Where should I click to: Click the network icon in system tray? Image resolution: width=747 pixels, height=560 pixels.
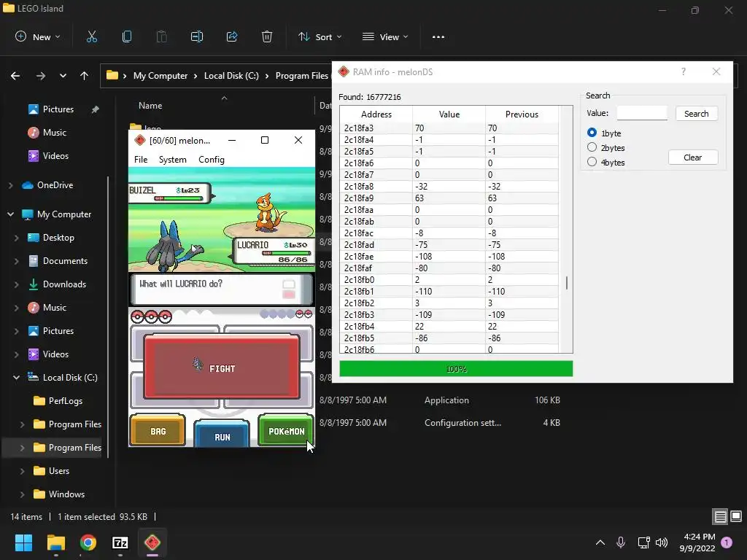(x=643, y=542)
